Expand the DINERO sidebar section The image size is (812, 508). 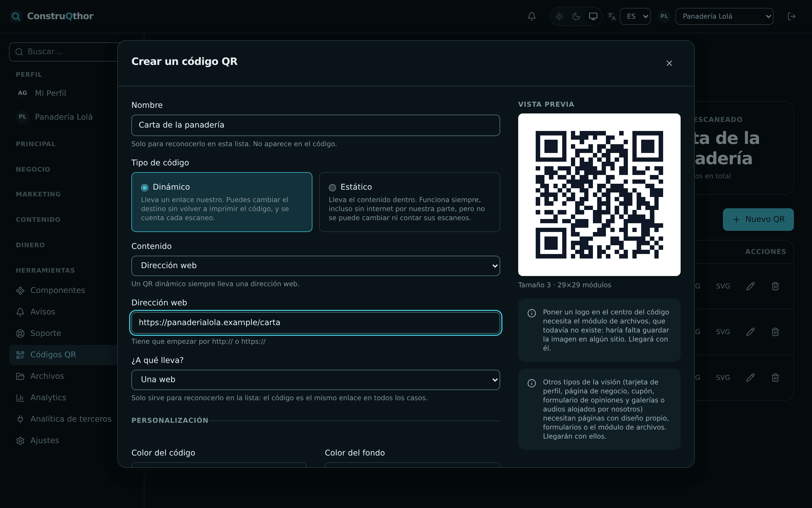click(30, 245)
